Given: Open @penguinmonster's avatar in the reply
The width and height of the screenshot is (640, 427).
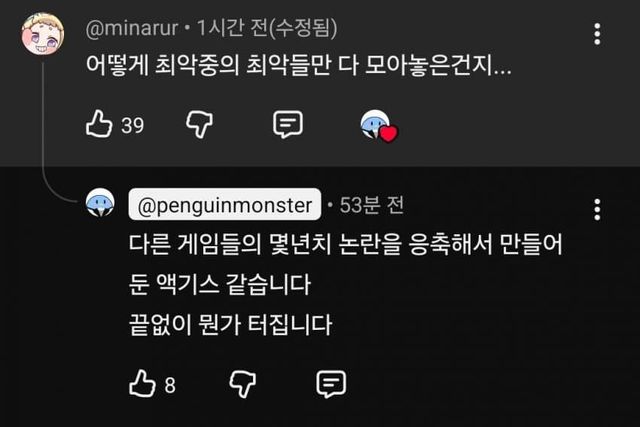Looking at the screenshot, I should [100, 203].
